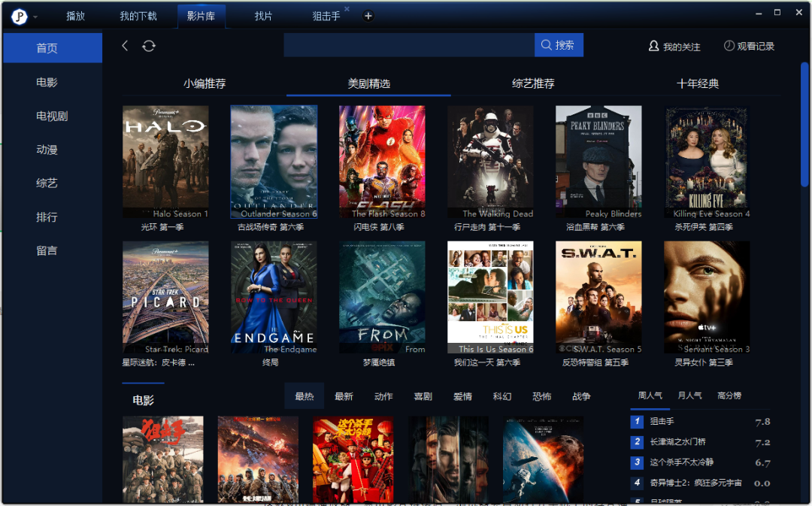Screen dimensions: 812x506
Task: Expand the dropdown arrow beside the logo
Action: click(35, 17)
